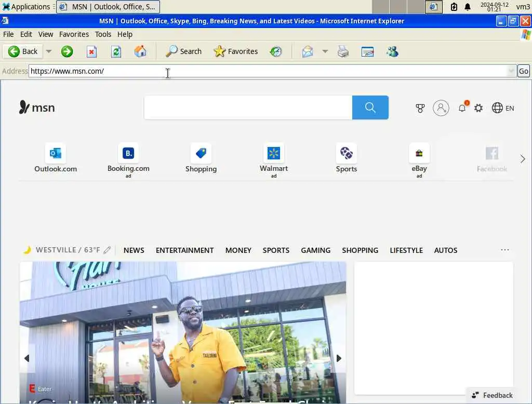Open the Messenger people icon
The width and height of the screenshot is (532, 404).
click(x=392, y=51)
